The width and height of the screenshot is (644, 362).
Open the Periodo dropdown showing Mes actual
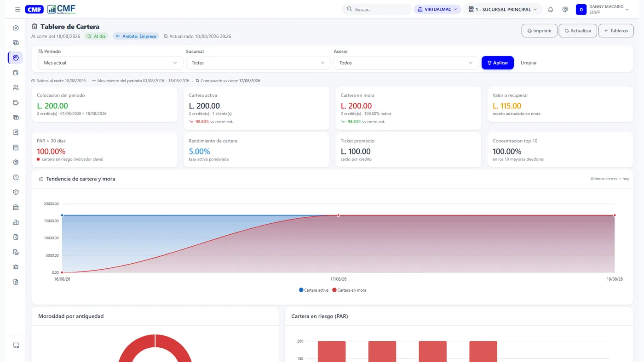(x=110, y=63)
